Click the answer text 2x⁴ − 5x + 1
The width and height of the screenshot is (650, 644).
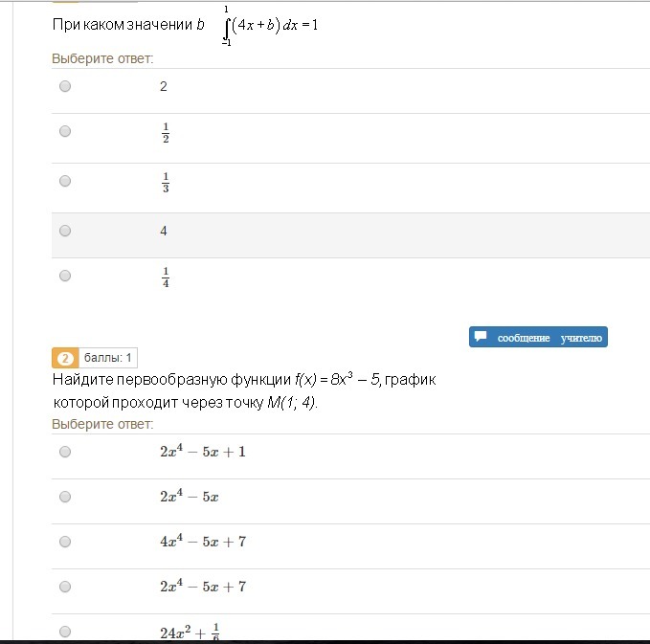(203, 452)
